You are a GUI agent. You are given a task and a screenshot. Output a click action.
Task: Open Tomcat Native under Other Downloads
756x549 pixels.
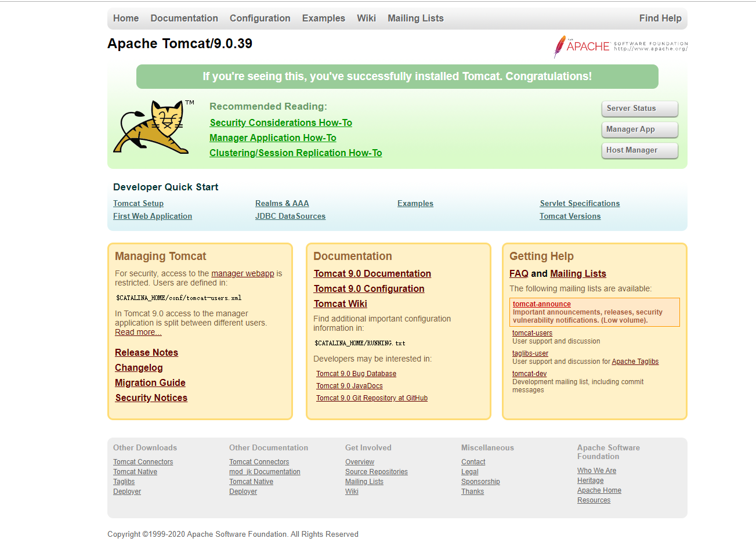[135, 472]
